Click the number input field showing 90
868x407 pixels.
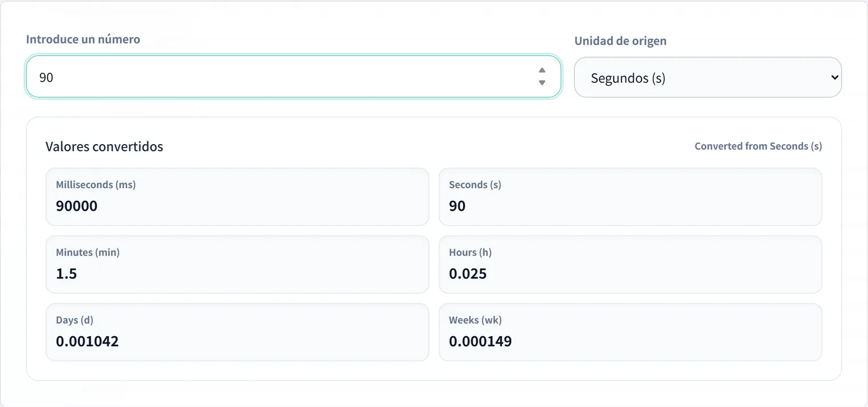pos(294,77)
